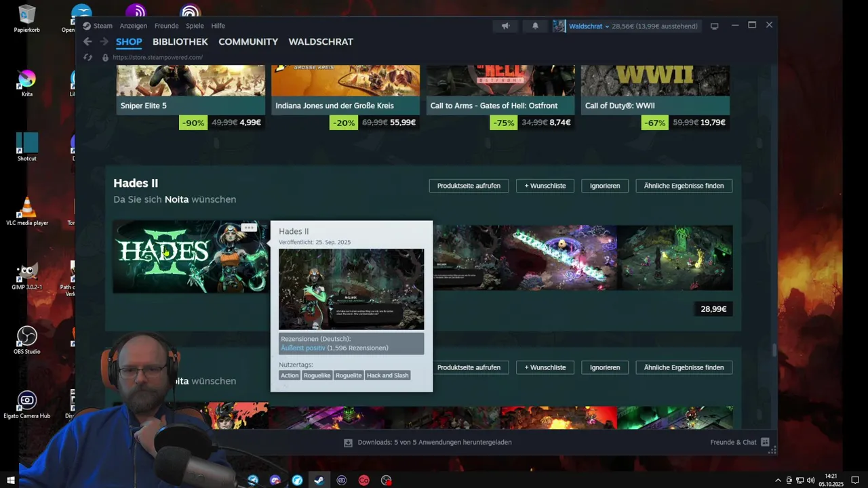
Task: Open the Sniper Elite 5 game card
Action: [x=191, y=89]
